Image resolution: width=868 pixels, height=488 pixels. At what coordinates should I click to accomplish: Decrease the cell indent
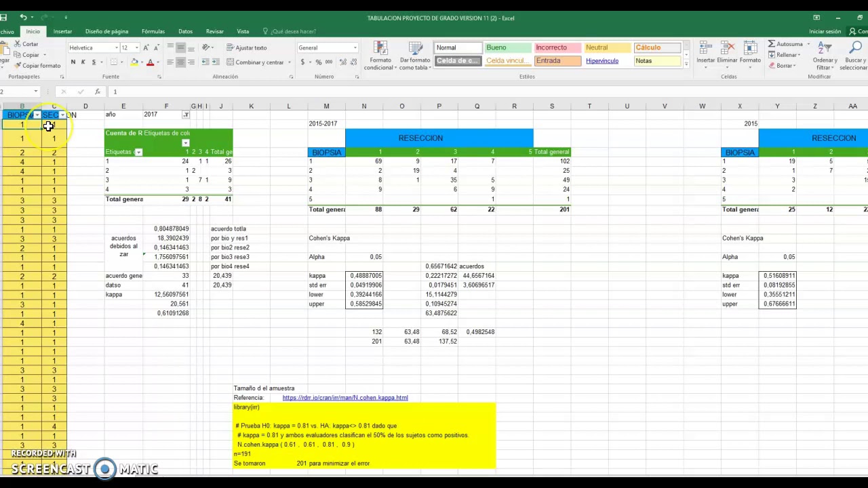click(x=205, y=62)
